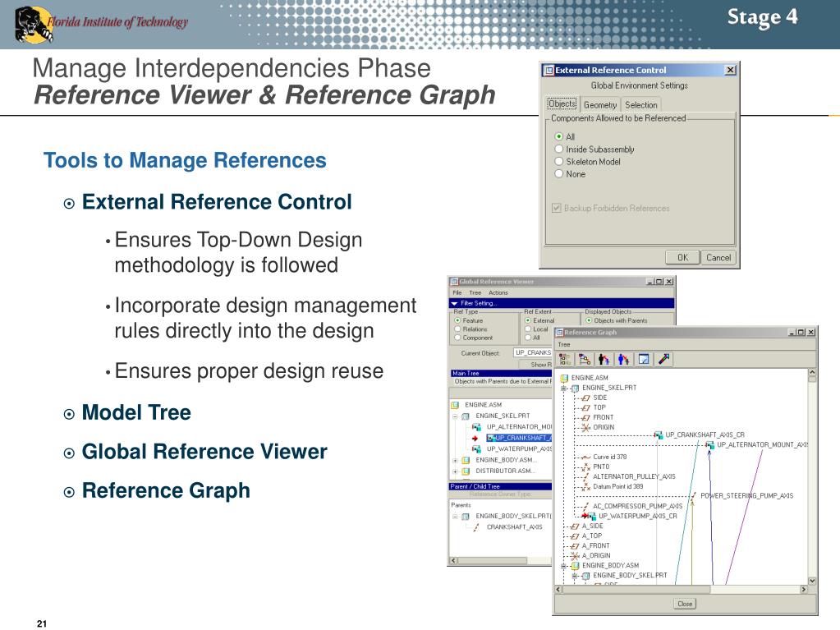Open the File menu in Global Reference Viewer

tap(457, 292)
